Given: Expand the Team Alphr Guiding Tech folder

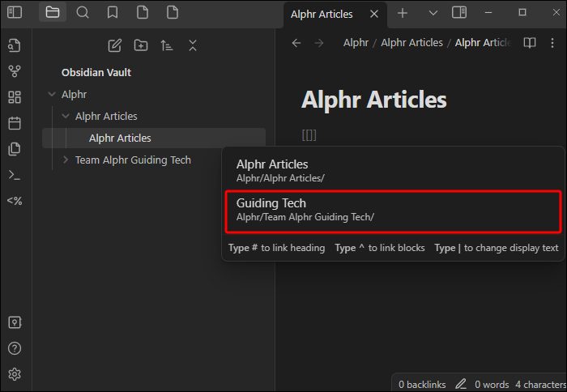Looking at the screenshot, I should point(66,160).
